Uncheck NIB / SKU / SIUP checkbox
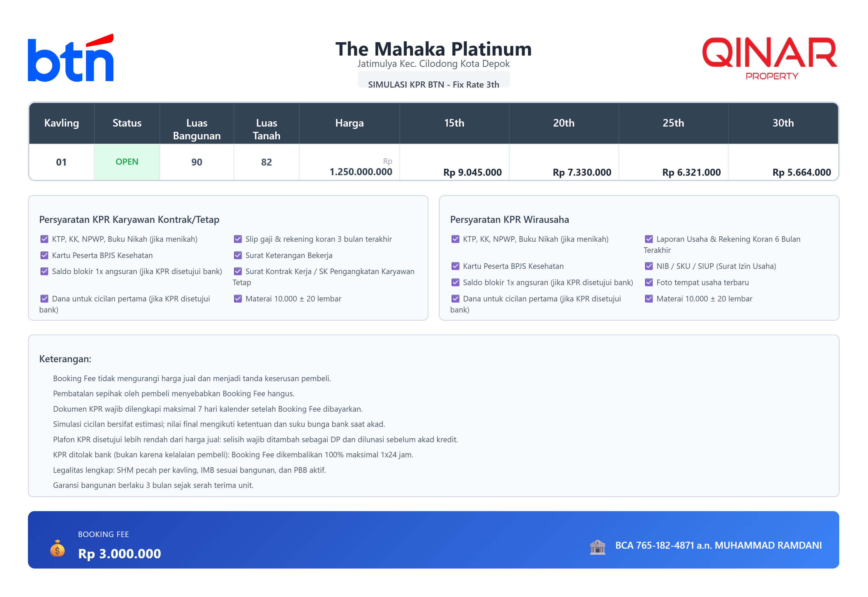The width and height of the screenshot is (868, 597). pos(648,266)
